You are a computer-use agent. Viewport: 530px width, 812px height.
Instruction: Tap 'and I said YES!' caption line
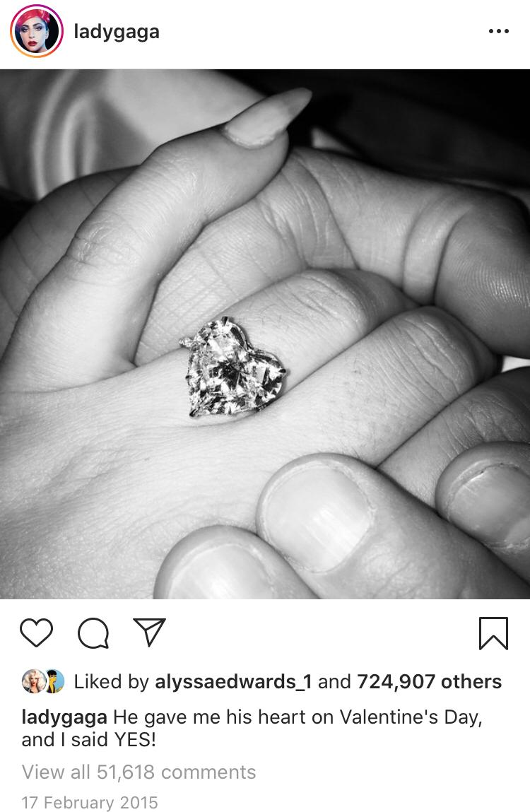[88, 739]
